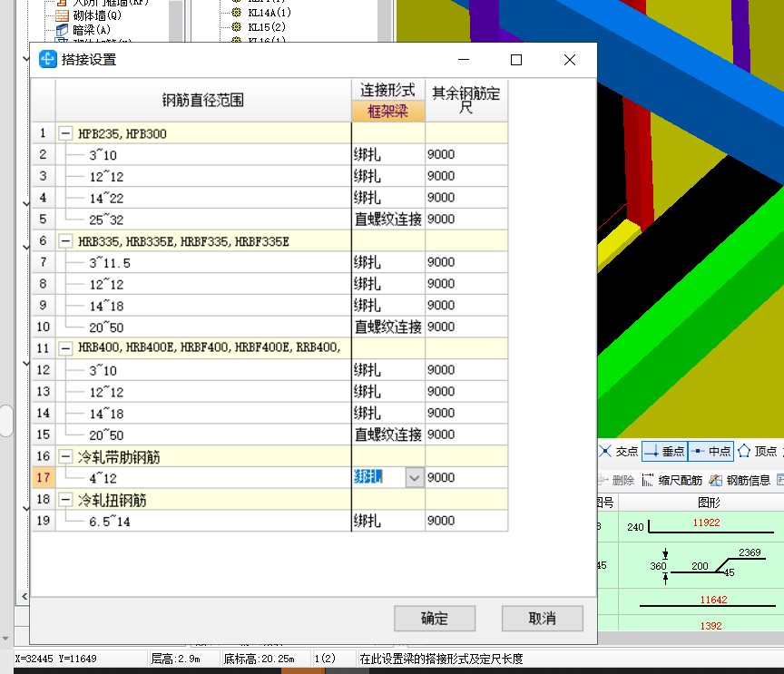The image size is (784, 674).
Task: Select the 砌体墙(Q) tree item icon
Action: point(62,15)
